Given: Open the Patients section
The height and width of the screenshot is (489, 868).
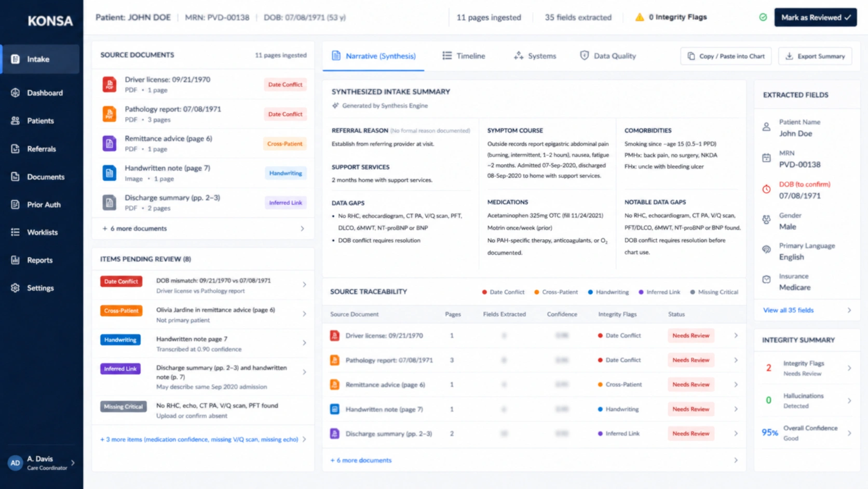Looking at the screenshot, I should (x=40, y=121).
